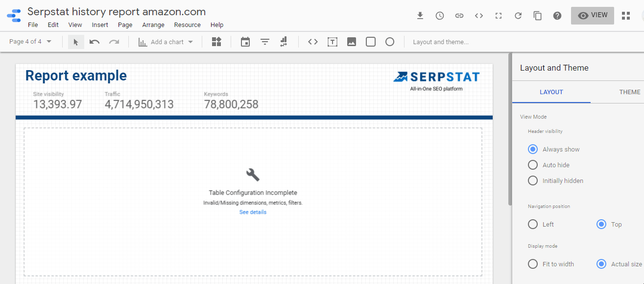The image size is (644, 284).
Task: Insert a date range control
Action: [245, 42]
